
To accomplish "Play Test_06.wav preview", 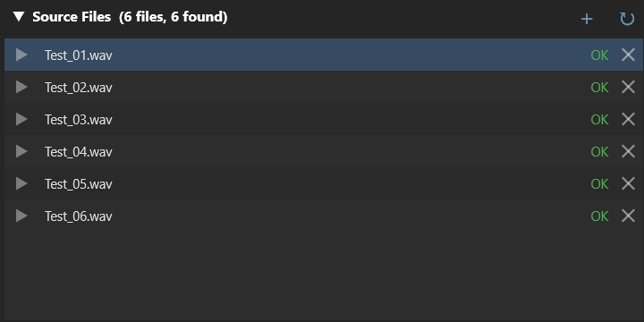I will [x=21, y=216].
